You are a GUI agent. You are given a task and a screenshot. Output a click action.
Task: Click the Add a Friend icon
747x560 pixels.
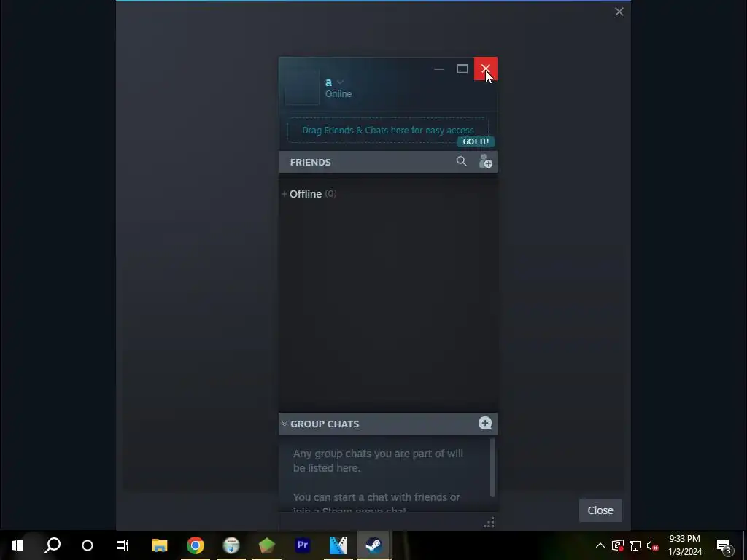coord(485,161)
